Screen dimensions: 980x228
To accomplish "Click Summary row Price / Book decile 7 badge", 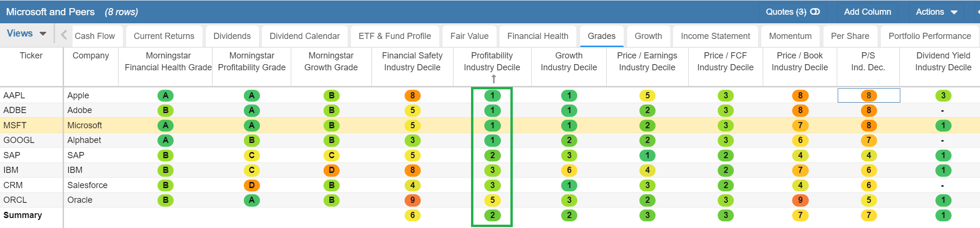I will coord(800,215).
